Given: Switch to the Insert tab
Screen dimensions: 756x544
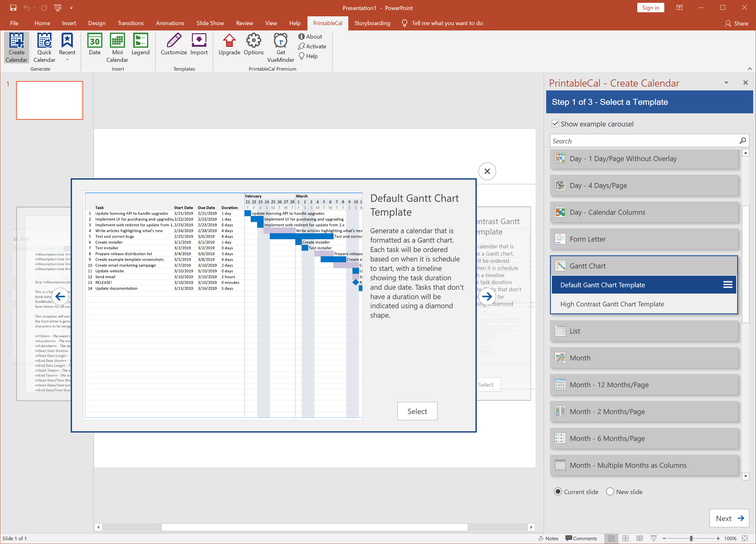Looking at the screenshot, I should click(x=69, y=23).
